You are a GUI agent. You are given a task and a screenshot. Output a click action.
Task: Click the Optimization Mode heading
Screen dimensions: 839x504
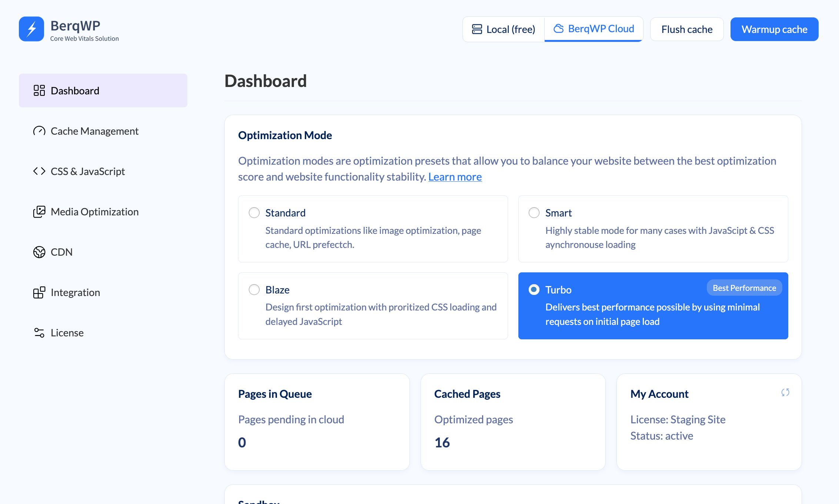coord(285,135)
